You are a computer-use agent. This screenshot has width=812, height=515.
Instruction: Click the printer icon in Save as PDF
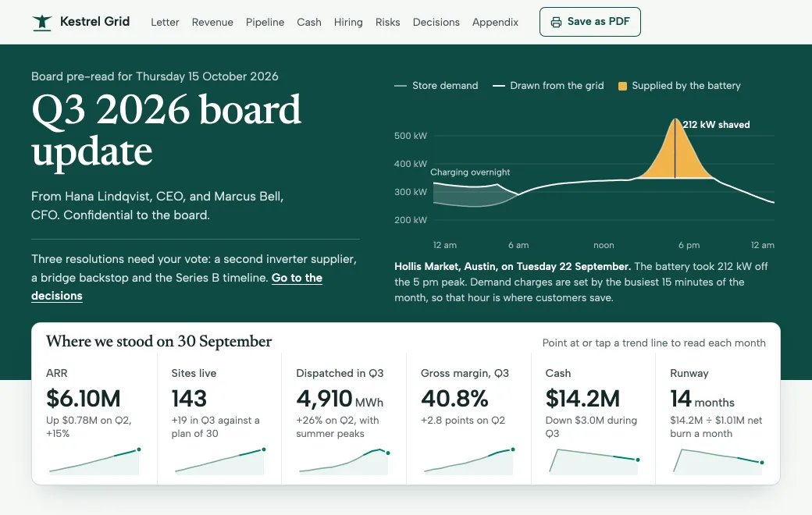tap(556, 22)
